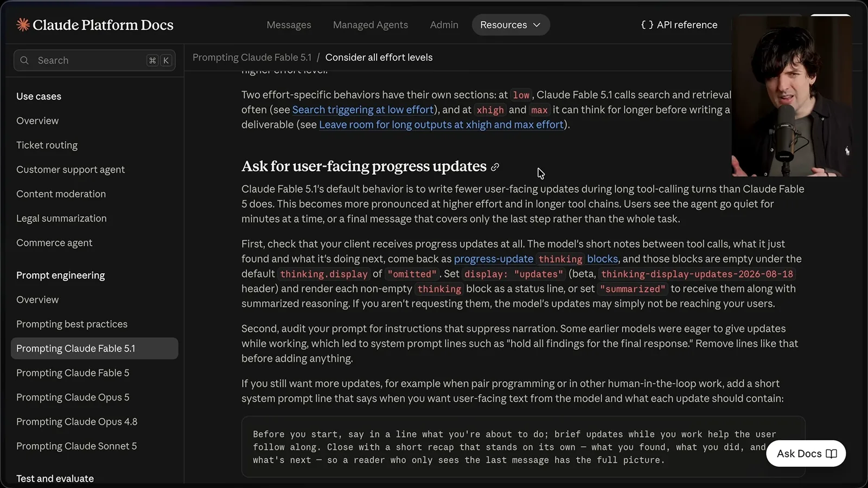Follow the Search triggering at low effort link
Viewport: 868px width, 488px height.
click(363, 110)
